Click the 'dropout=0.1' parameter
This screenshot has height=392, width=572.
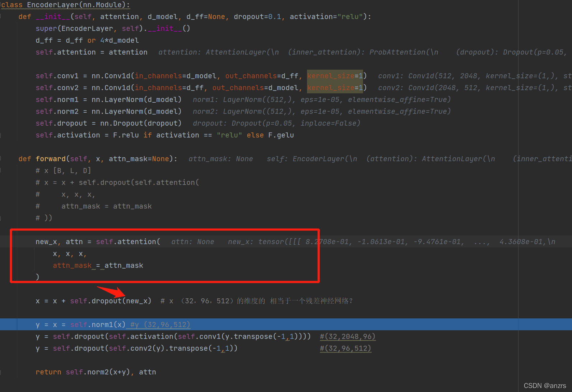point(257,17)
